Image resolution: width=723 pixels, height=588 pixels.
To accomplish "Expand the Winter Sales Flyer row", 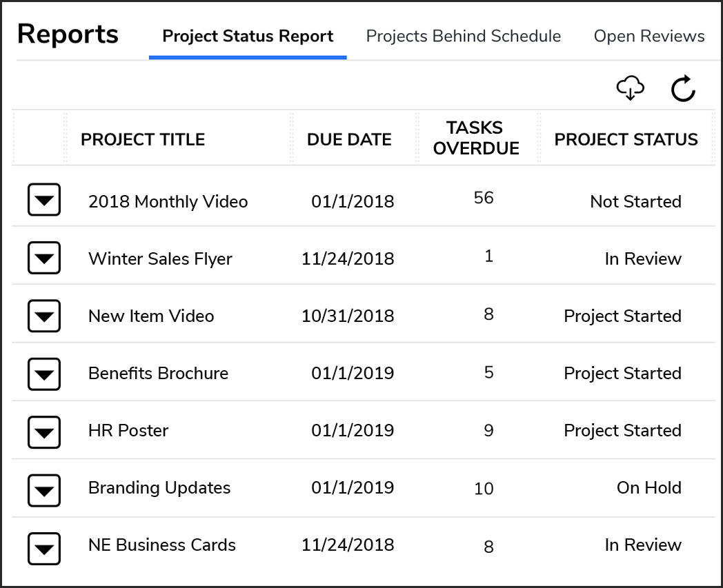I will point(44,258).
